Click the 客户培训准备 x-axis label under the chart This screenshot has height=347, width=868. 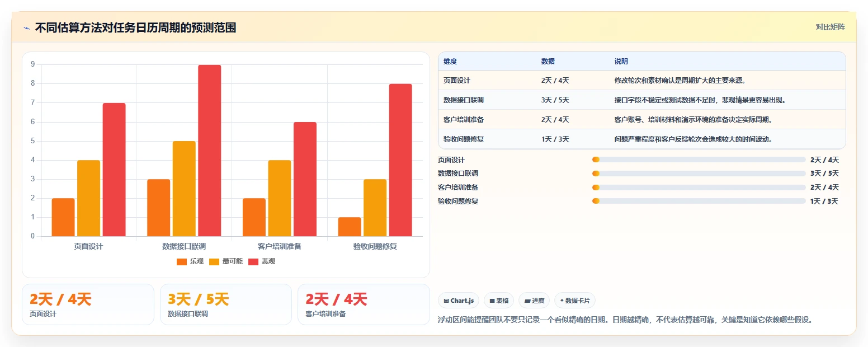pos(280,246)
